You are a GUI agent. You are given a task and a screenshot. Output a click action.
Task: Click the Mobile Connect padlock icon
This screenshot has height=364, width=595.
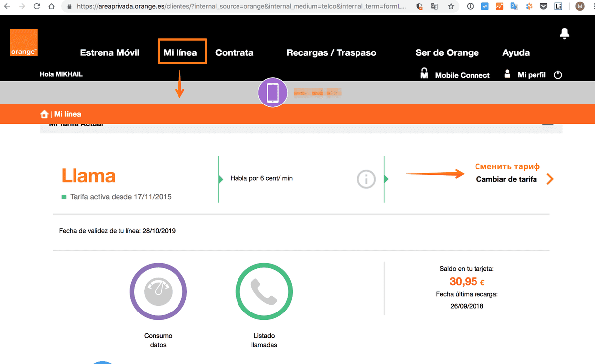click(424, 74)
